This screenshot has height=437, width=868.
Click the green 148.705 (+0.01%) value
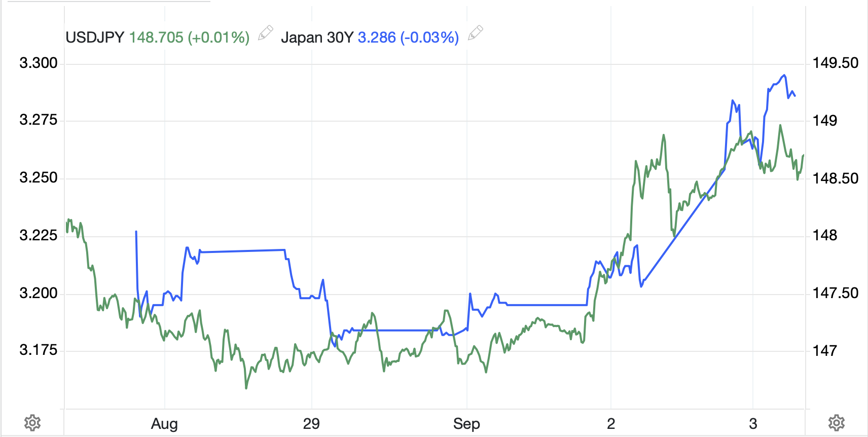point(189,38)
